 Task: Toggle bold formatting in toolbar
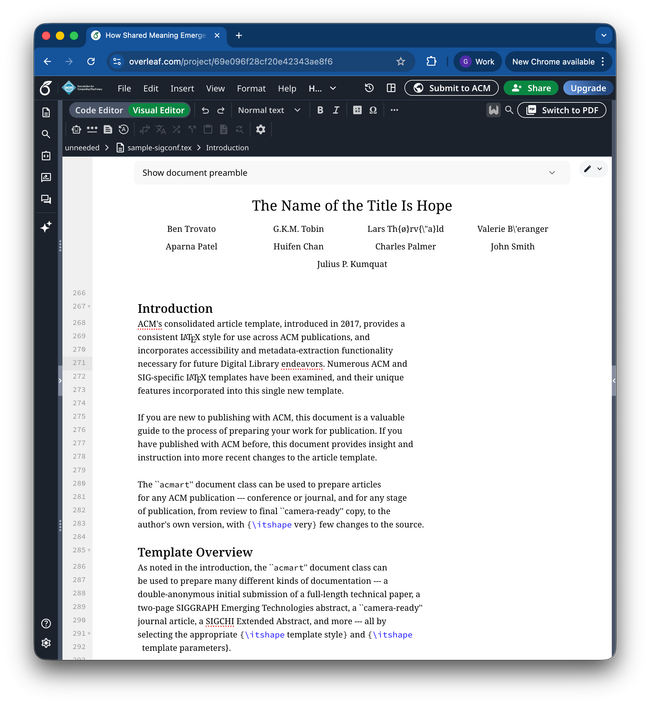pos(320,110)
